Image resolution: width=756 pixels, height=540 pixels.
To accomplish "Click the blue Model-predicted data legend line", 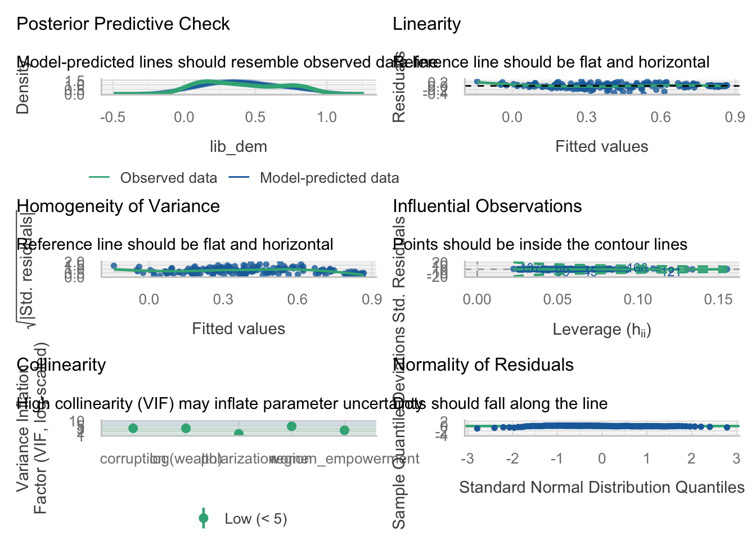I will point(238,178).
